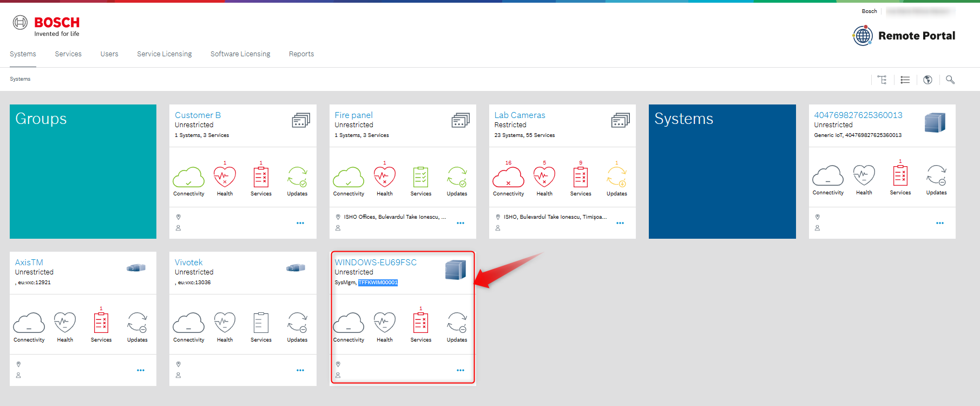Expand more options on Fire panel card

461,223
